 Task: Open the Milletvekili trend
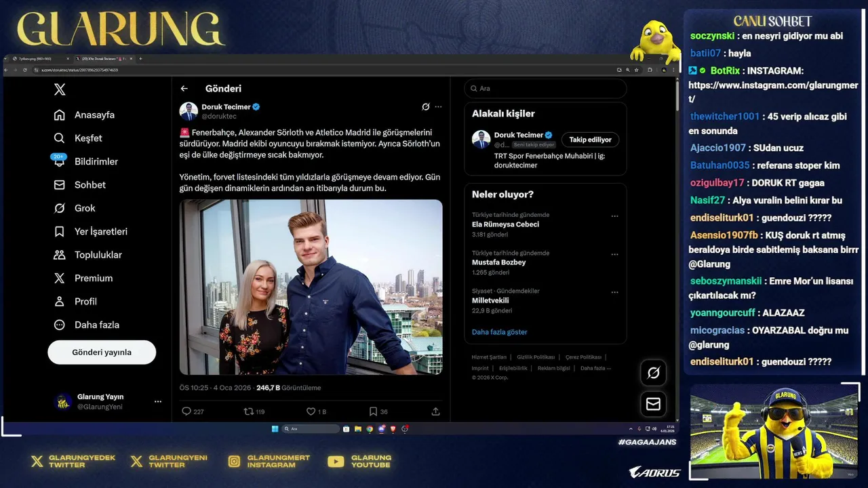pyautogui.click(x=490, y=300)
